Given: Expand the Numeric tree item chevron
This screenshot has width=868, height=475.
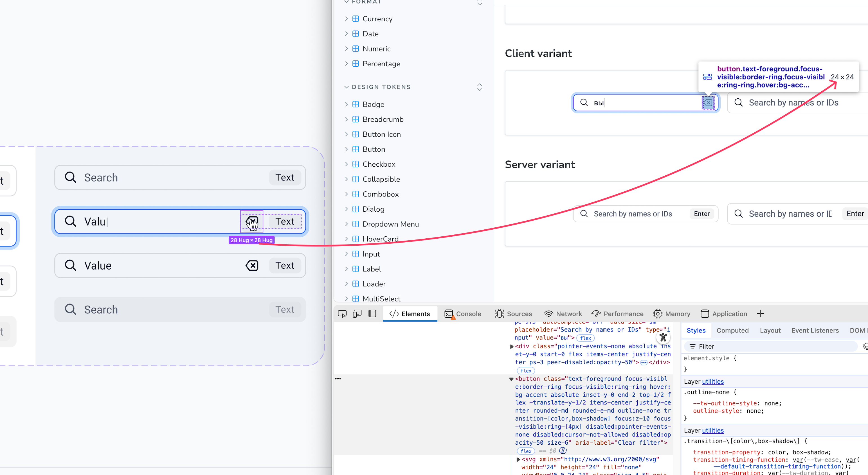Looking at the screenshot, I should tap(347, 48).
